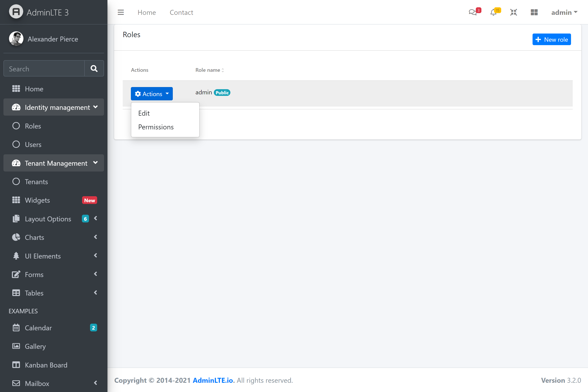Select Permissions from the actions menu
This screenshot has width=588, height=392.
[x=156, y=127]
